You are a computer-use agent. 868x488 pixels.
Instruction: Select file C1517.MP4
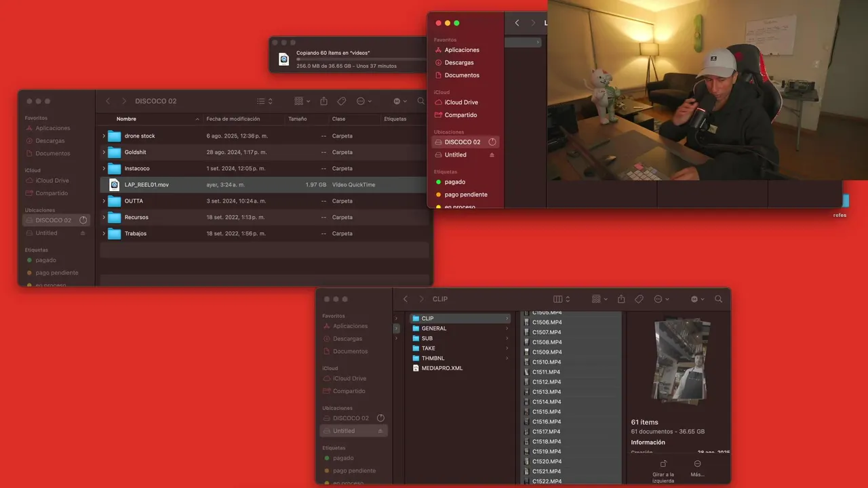click(x=572, y=432)
